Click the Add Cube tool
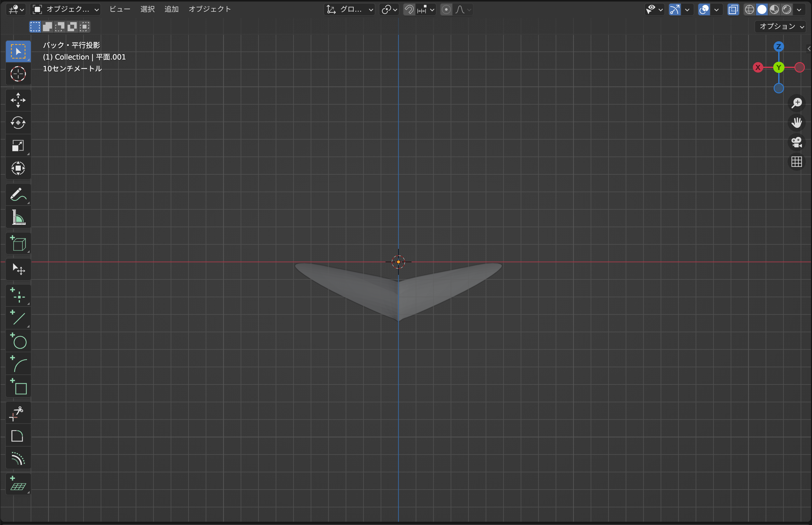Viewport: 812px width, 525px height. pos(18,243)
